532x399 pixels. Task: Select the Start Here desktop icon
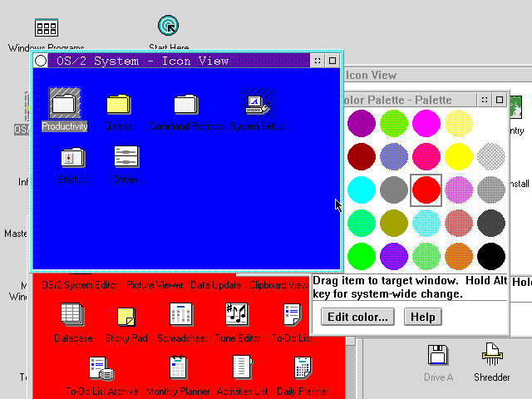[x=168, y=26]
